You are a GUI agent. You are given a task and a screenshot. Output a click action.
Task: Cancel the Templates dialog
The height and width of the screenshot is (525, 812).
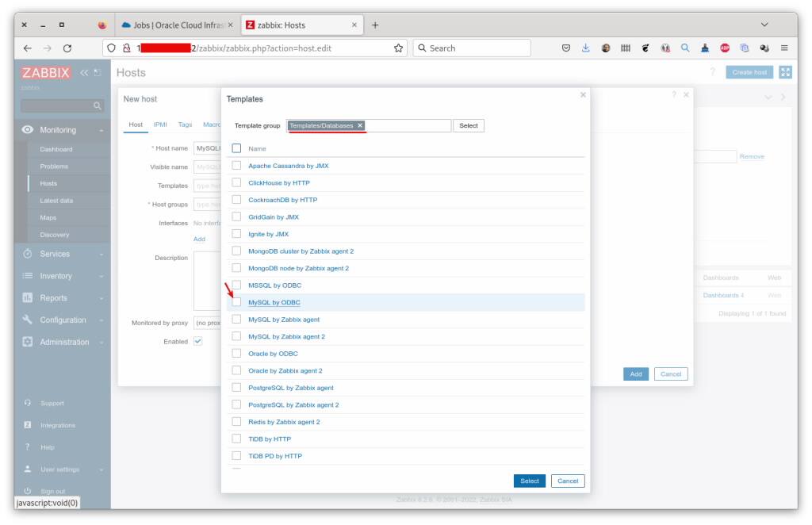click(568, 481)
